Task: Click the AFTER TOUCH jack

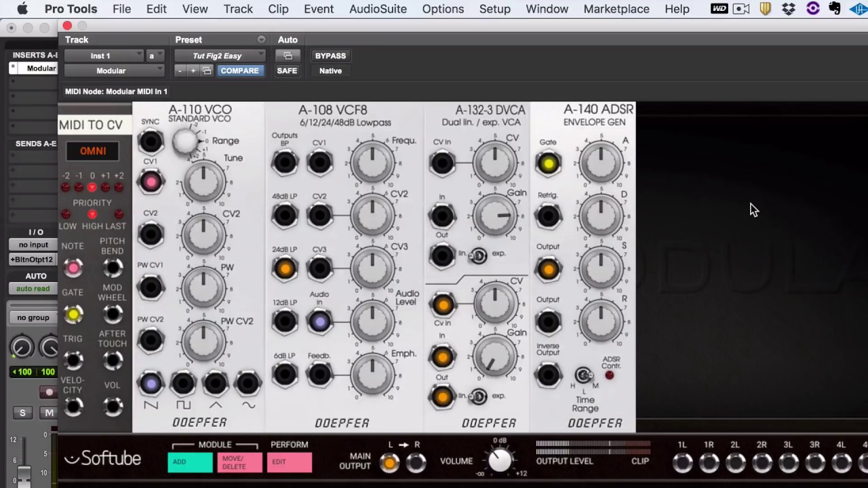Action: click(113, 360)
